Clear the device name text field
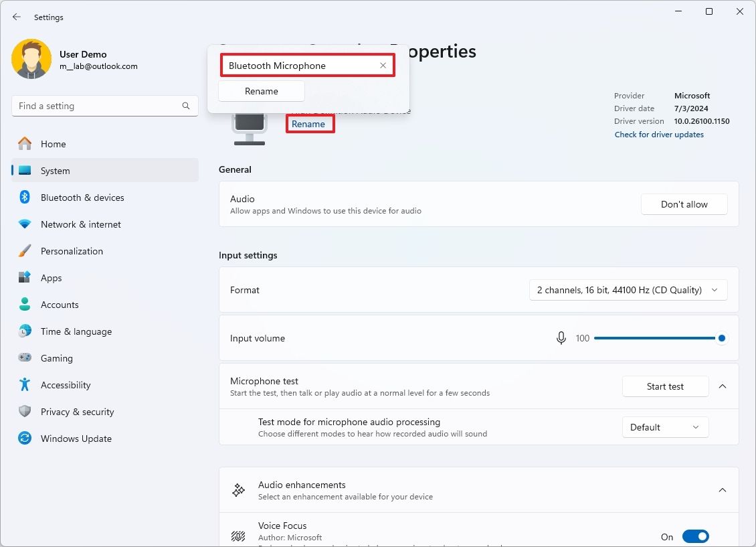Viewport: 756px width, 547px height. click(383, 66)
